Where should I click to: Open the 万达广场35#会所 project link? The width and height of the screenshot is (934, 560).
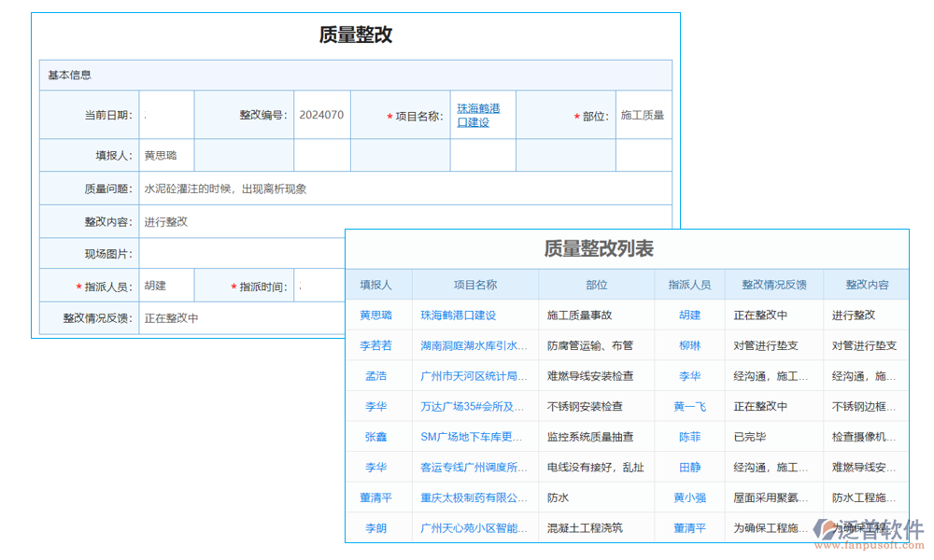coord(473,406)
